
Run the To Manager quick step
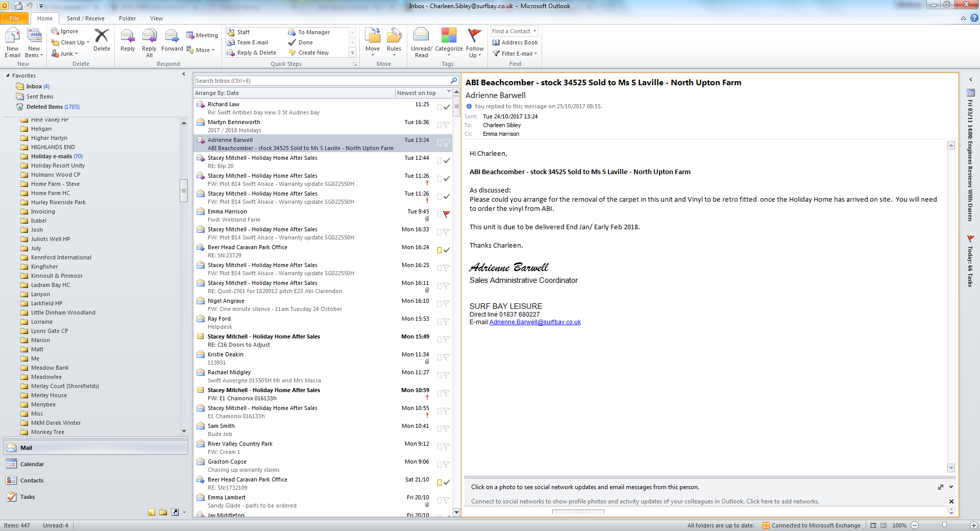pyautogui.click(x=309, y=32)
